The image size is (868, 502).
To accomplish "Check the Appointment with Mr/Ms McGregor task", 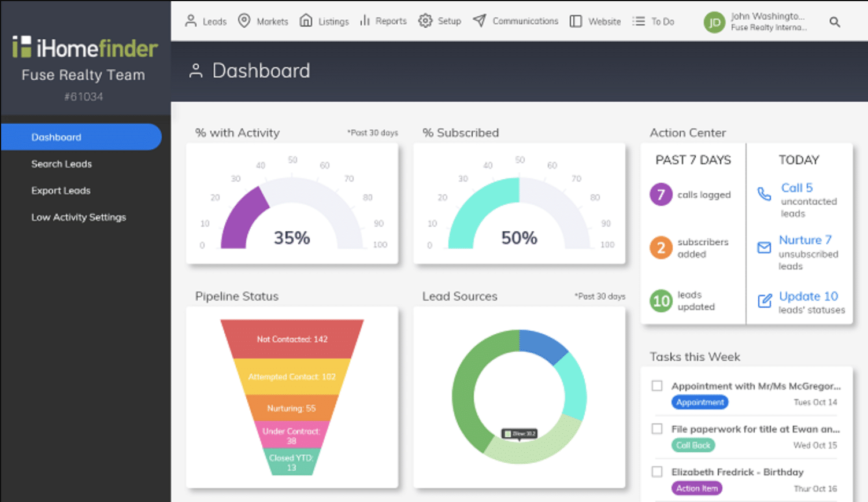I will click(x=657, y=386).
